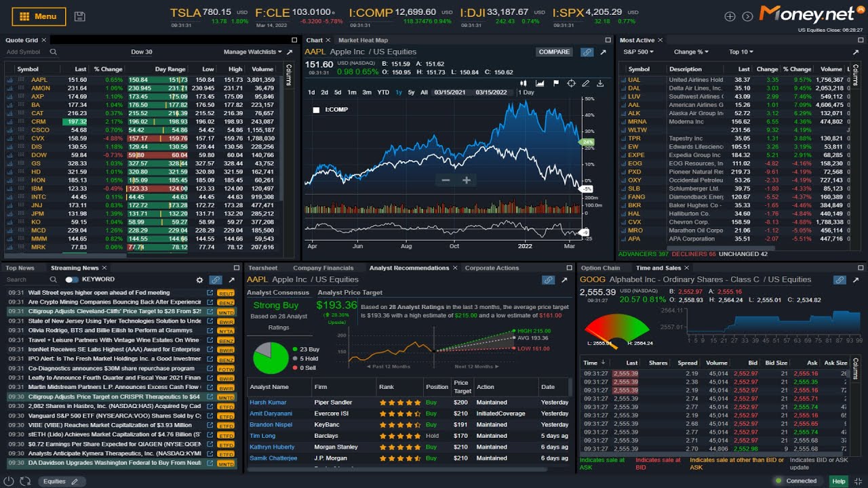868x488 pixels.
Task: Click CRM highlighted last price cell 197.32
Action: click(x=74, y=121)
